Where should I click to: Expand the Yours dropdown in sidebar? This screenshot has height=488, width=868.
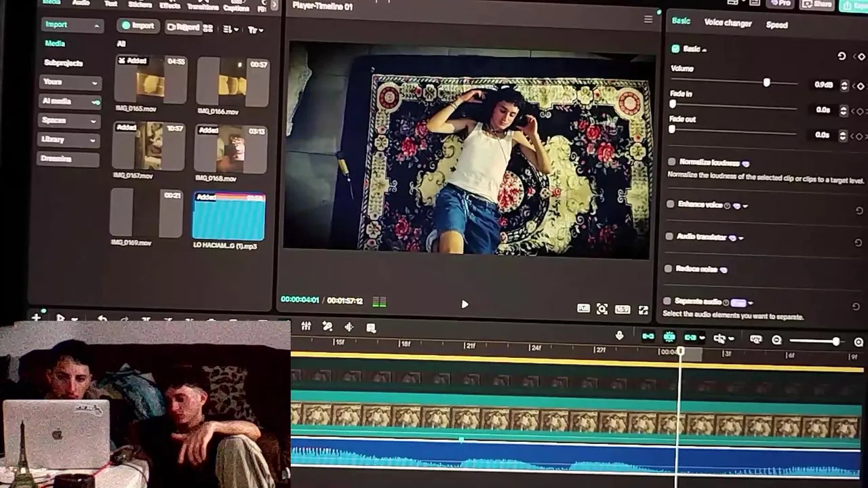[95, 83]
